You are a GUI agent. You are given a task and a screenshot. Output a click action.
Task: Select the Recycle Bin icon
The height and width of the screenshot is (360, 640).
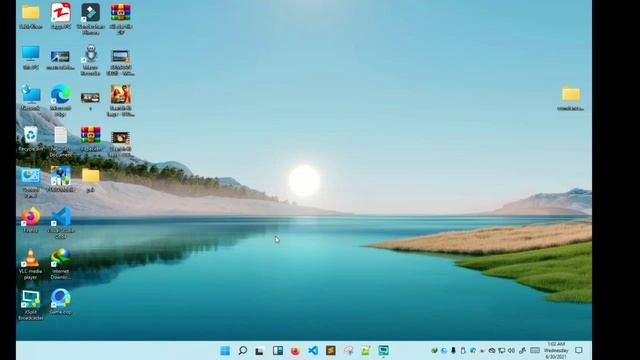[31, 139]
